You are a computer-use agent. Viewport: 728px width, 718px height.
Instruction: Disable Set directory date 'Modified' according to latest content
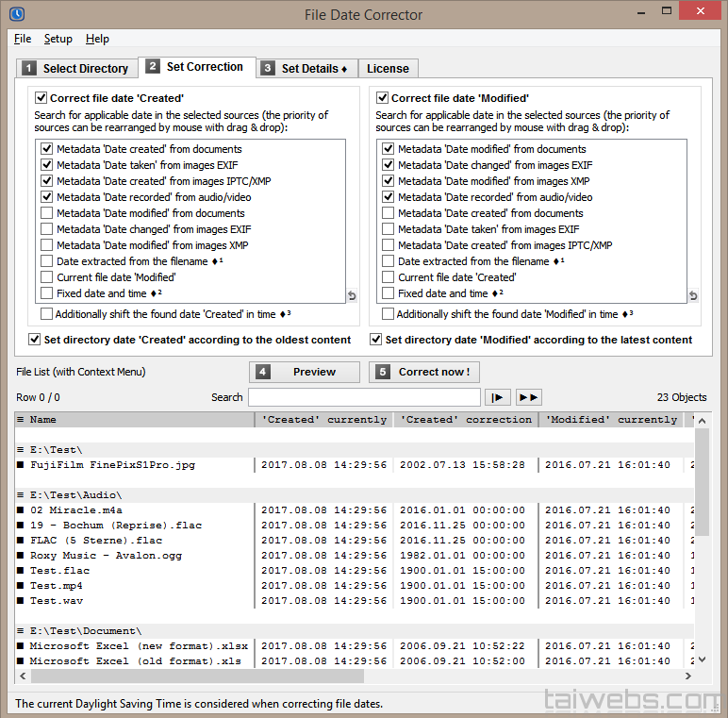click(376, 340)
